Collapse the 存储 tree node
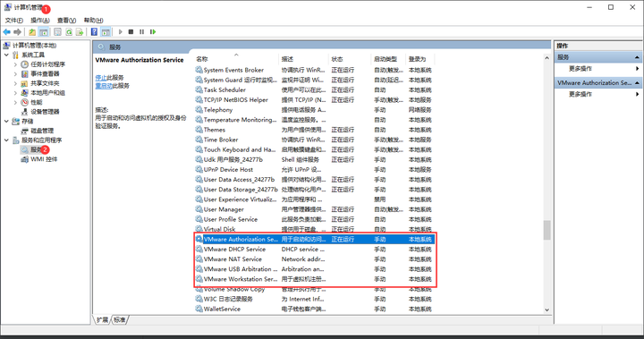644x339 pixels. pyautogui.click(x=6, y=122)
